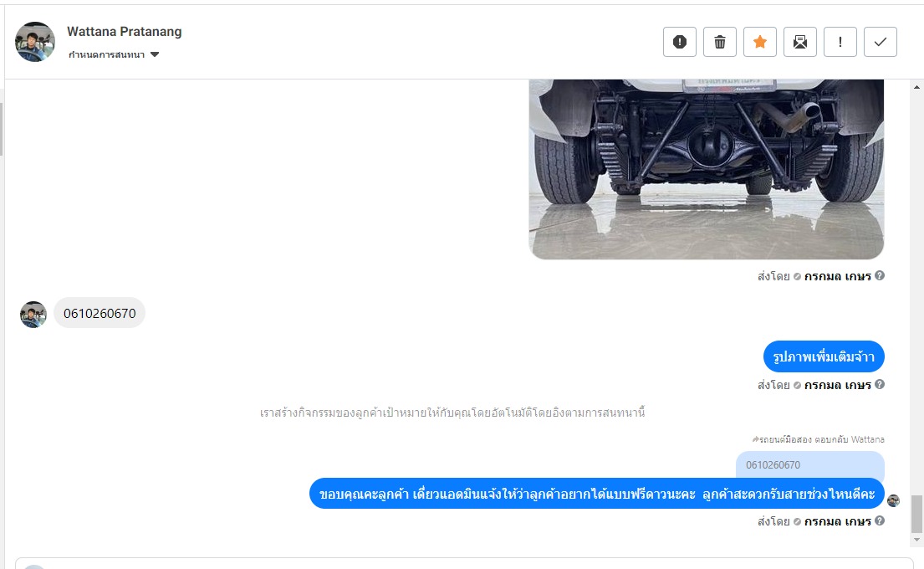
Task: Click the scrollbar down arrow
Action: pyautogui.click(x=916, y=540)
